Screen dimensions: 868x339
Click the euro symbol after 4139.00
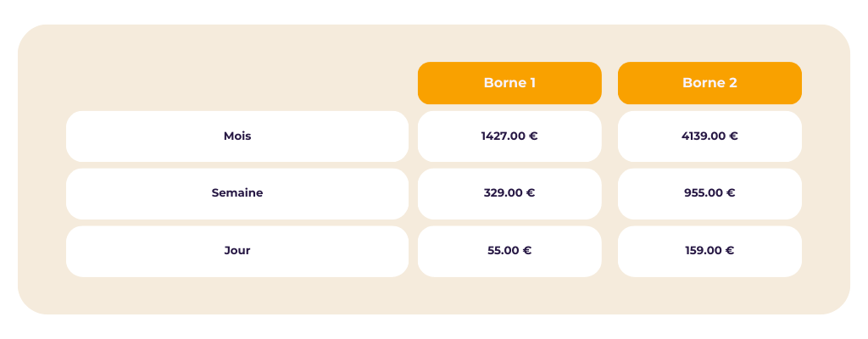click(733, 136)
